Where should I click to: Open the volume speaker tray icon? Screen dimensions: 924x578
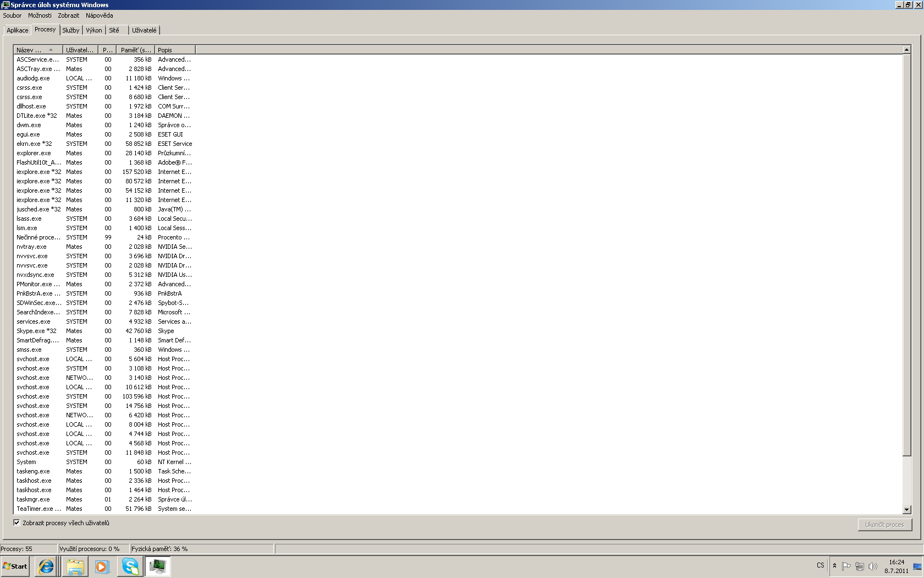tap(872, 566)
